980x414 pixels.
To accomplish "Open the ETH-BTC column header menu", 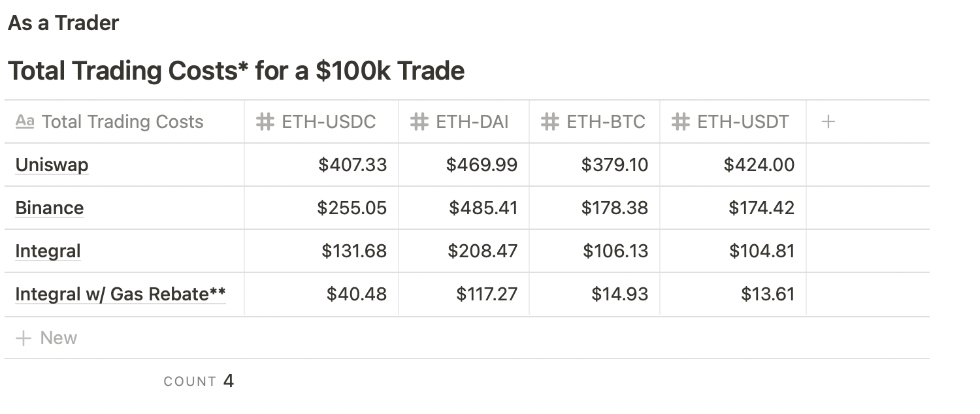I will pos(605,122).
